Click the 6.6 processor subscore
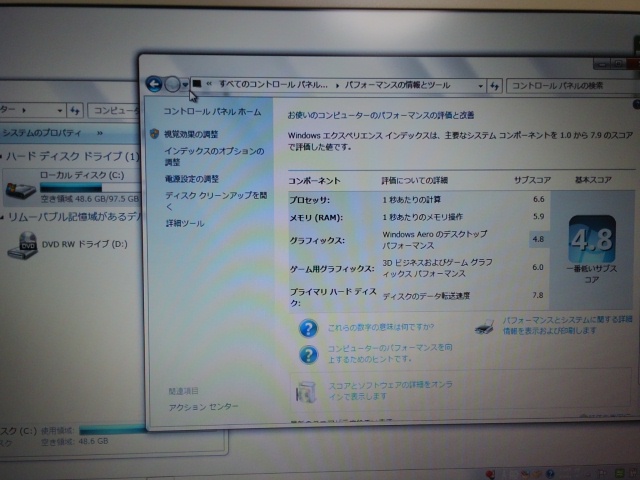 [538, 199]
